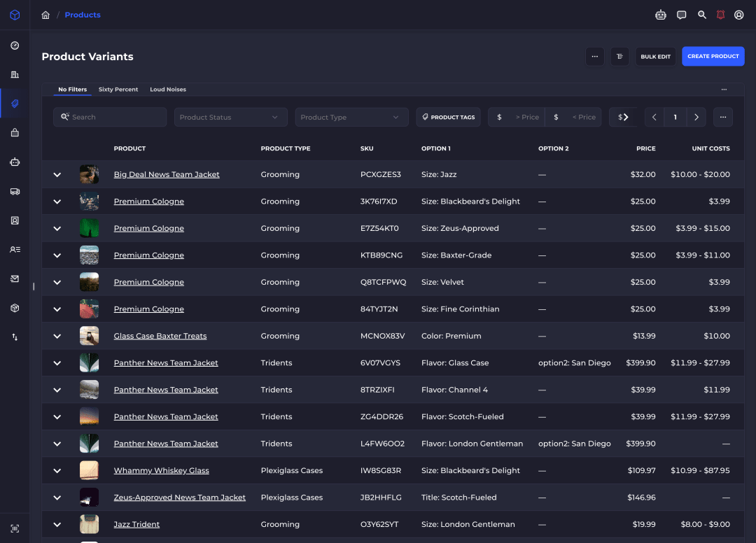Viewport: 756px width, 543px height.
Task: Click the currency toggle dollar arrow
Action: pyautogui.click(x=623, y=117)
